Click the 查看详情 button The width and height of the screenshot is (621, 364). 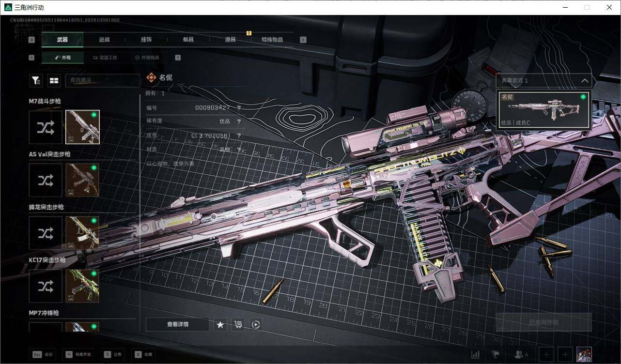pyautogui.click(x=178, y=325)
